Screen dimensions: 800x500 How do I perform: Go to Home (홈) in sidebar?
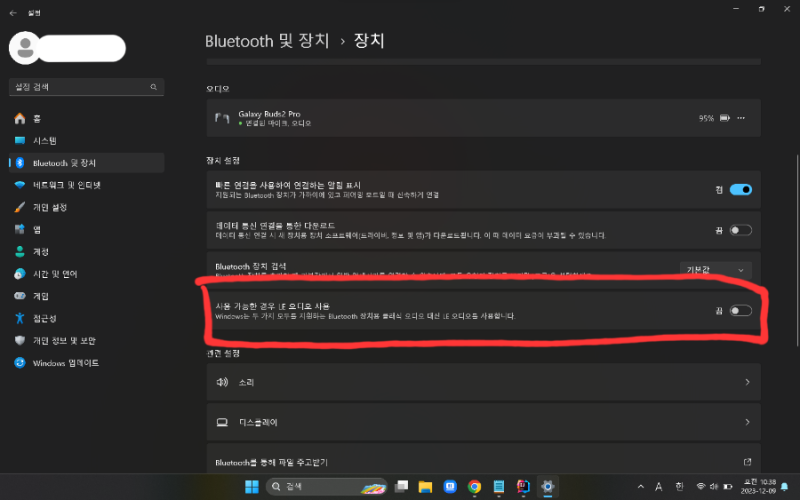86,118
